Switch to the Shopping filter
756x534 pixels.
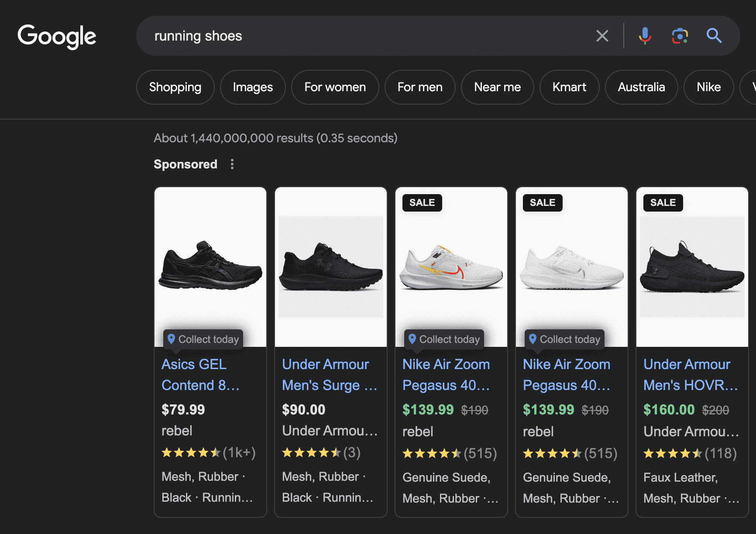coord(175,87)
